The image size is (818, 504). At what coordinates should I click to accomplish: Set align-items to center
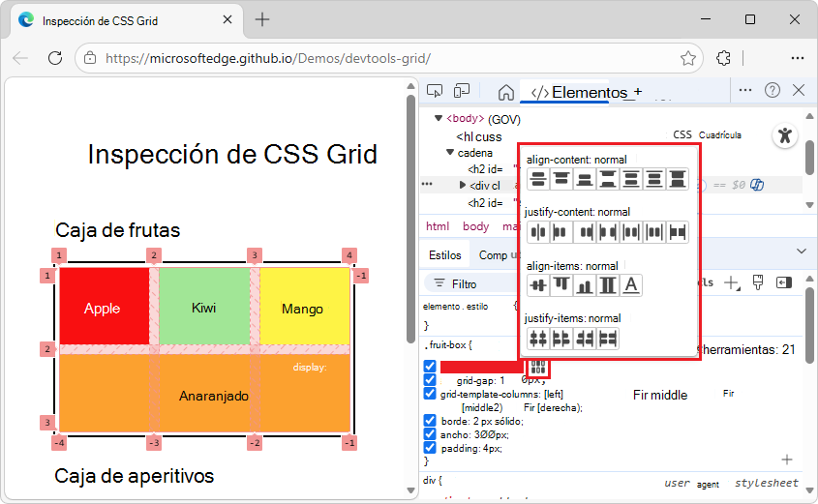(538, 285)
